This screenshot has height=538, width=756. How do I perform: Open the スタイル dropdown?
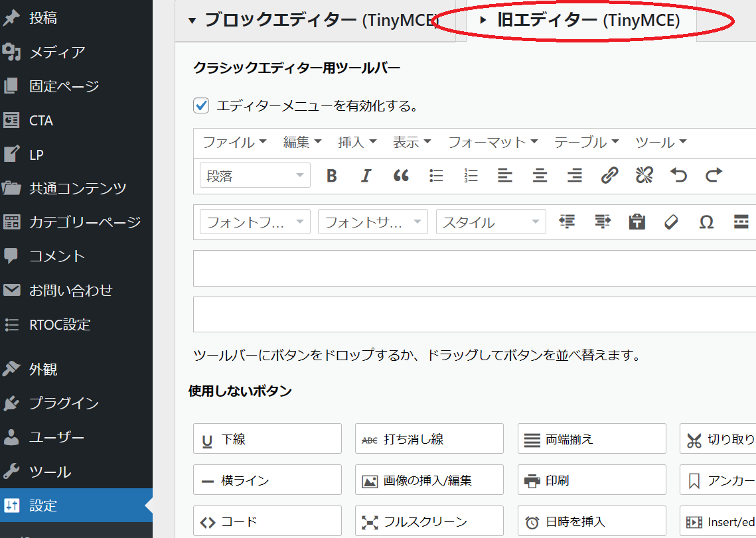tap(491, 222)
